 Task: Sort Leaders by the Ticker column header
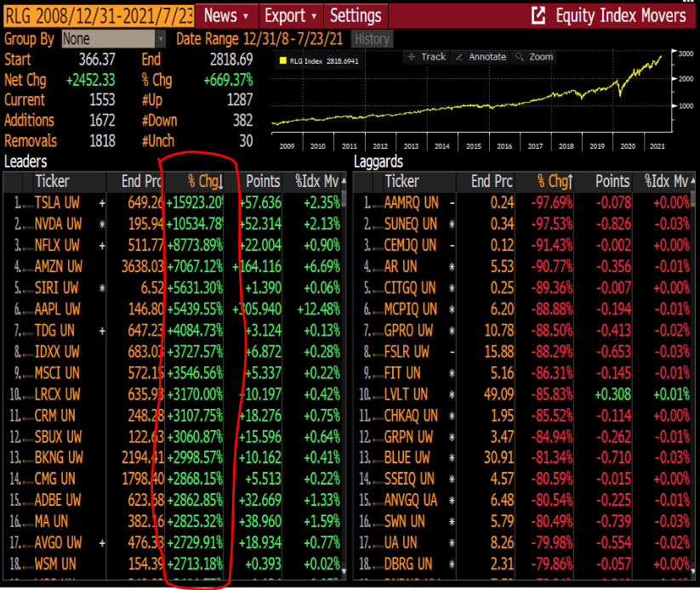pyautogui.click(x=53, y=181)
